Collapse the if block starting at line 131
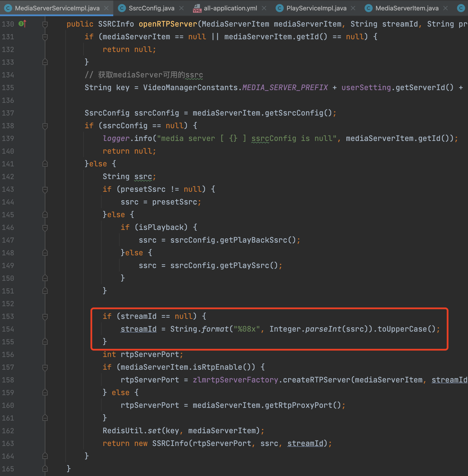Viewport: 468px width, 476px height. click(45, 37)
